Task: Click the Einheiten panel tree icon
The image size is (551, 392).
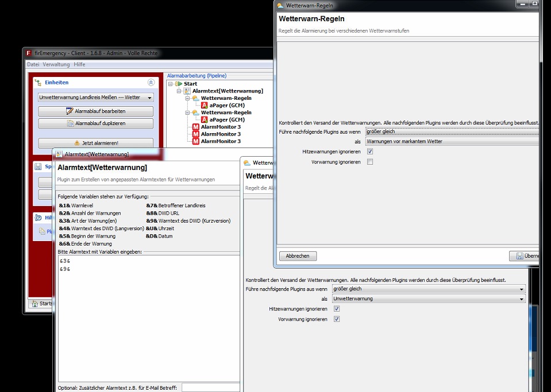Action: pos(38,83)
